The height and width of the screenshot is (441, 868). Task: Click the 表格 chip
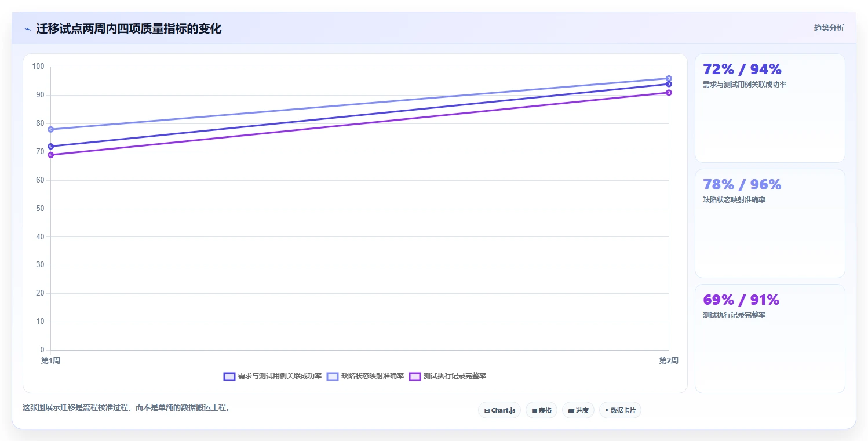[x=541, y=410]
